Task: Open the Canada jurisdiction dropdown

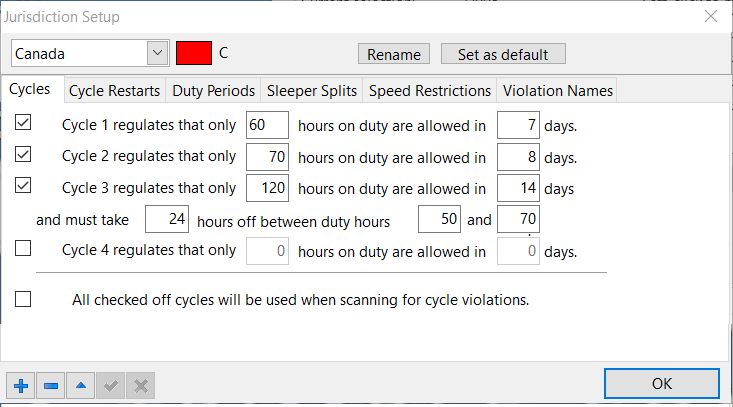Action: [x=157, y=53]
